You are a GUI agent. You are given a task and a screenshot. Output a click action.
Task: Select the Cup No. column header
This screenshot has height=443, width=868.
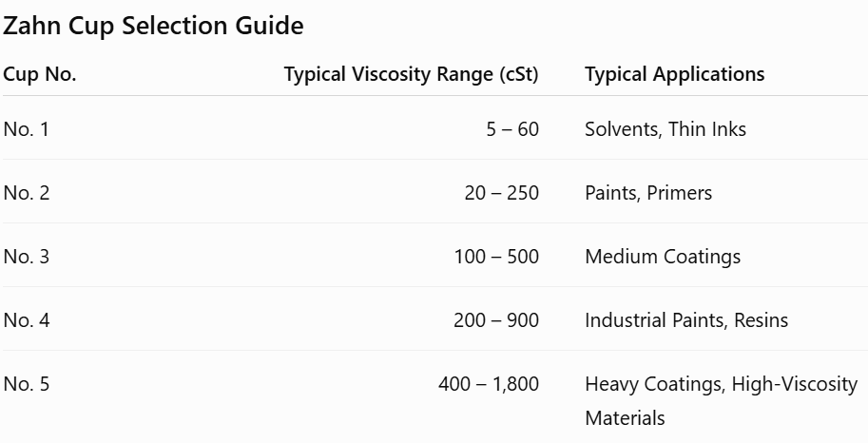point(40,73)
